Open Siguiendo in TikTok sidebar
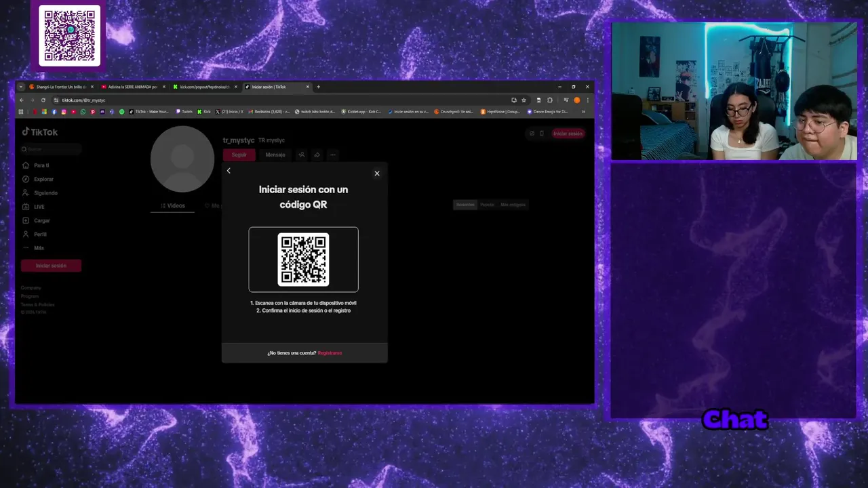This screenshot has height=488, width=868. [x=41, y=193]
